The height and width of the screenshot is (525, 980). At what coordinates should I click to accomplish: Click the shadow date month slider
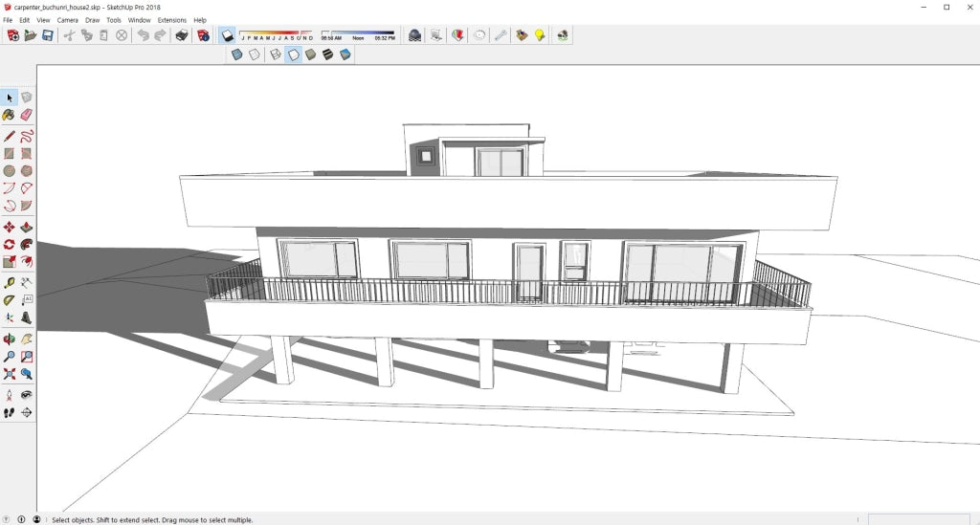(277, 35)
